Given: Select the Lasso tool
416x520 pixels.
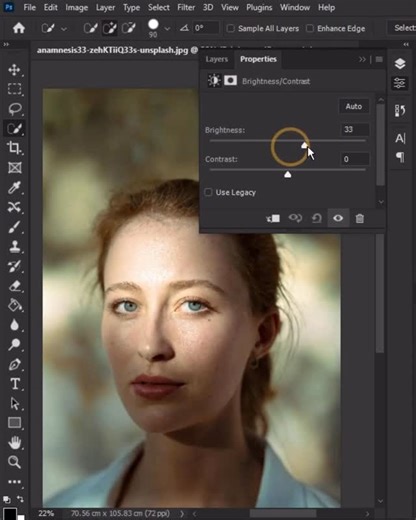Looking at the screenshot, I should (x=15, y=109).
